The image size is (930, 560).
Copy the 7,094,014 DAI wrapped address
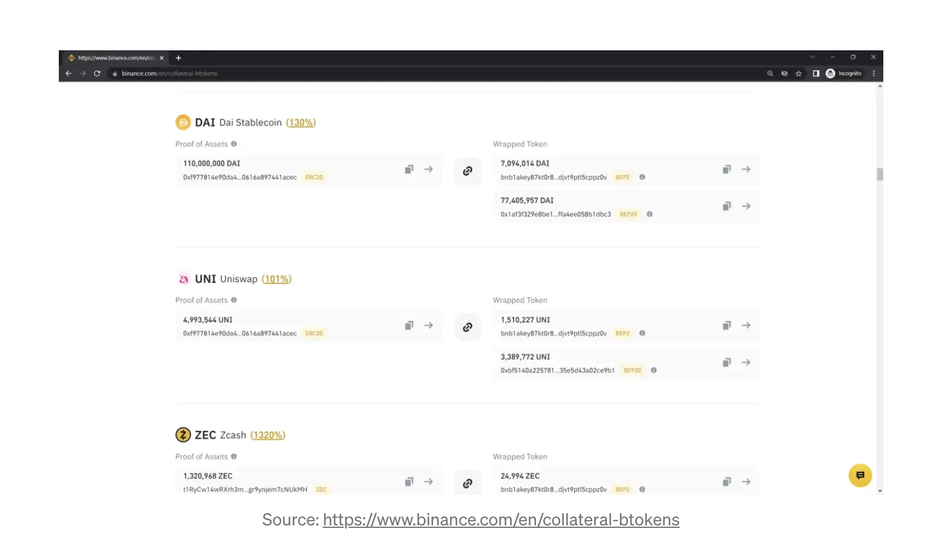pos(727,170)
